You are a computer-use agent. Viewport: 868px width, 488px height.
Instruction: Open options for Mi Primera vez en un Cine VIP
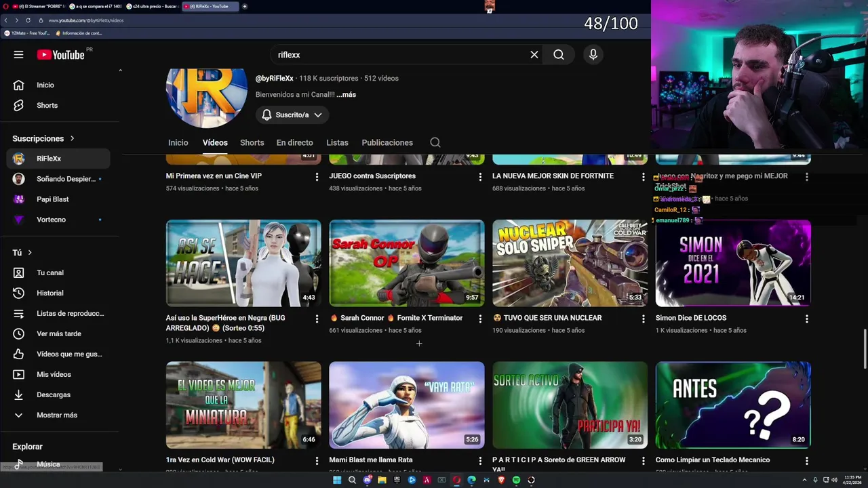[317, 177]
